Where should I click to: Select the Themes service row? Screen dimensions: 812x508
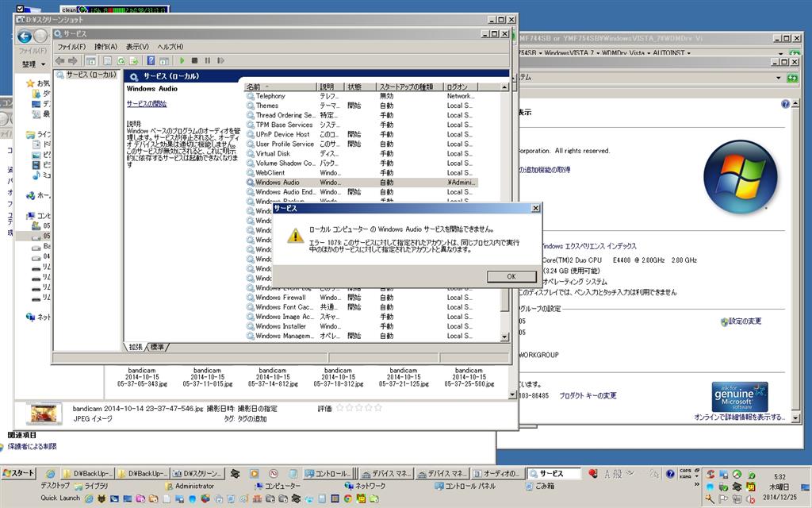coord(361,106)
